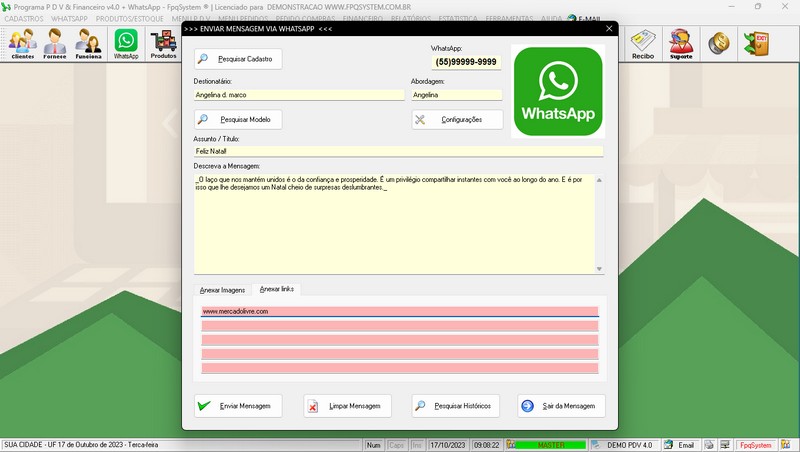Click the Funciona employees icon
This screenshot has width=800, height=452.
(89, 42)
